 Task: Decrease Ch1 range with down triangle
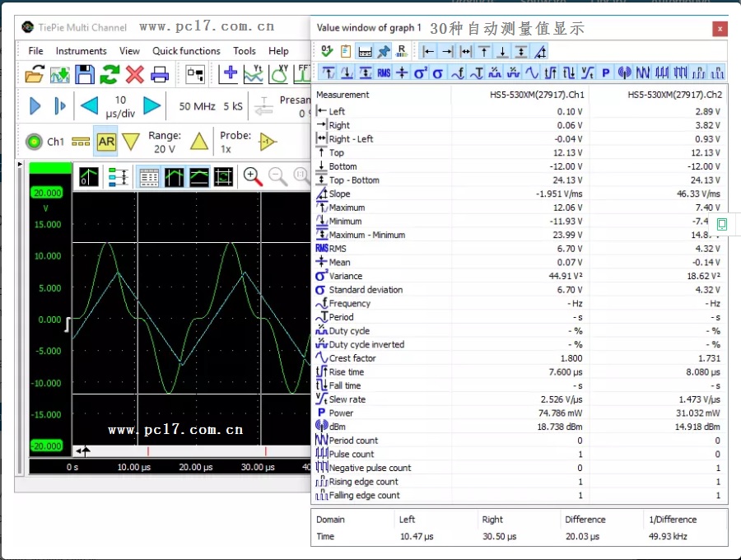[x=131, y=141]
